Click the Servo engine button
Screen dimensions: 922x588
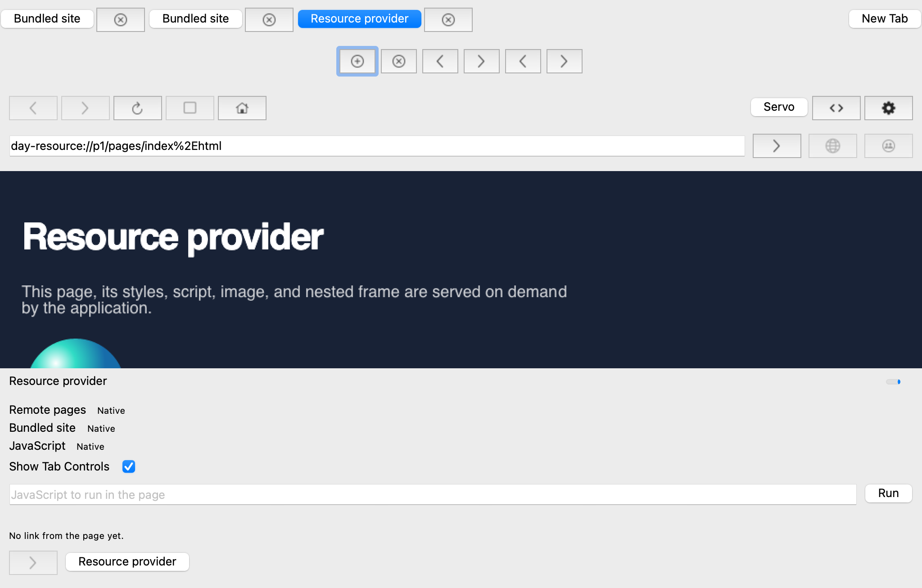coord(779,107)
